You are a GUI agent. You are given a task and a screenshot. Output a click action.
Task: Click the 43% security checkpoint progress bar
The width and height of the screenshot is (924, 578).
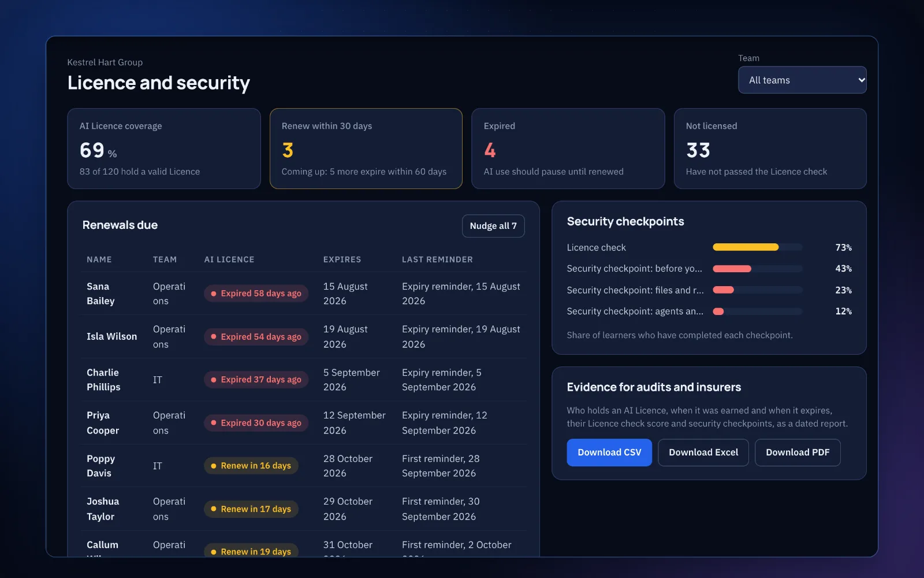[758, 269]
